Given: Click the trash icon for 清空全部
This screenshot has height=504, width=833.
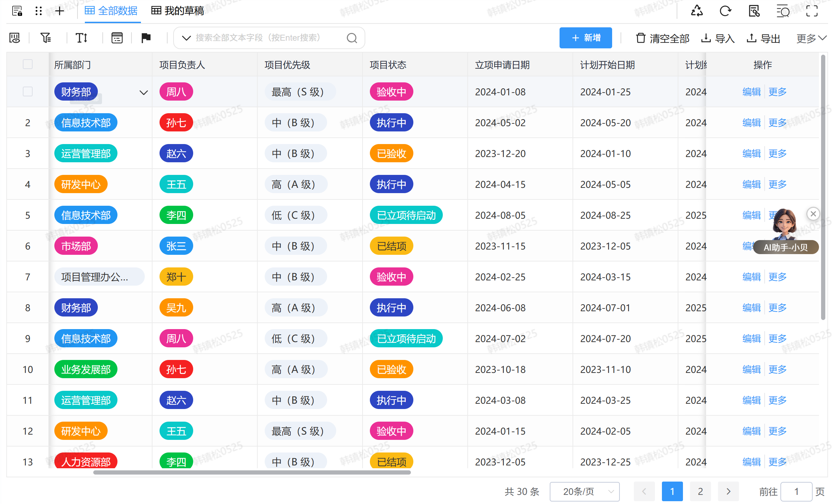Looking at the screenshot, I should pyautogui.click(x=641, y=38).
